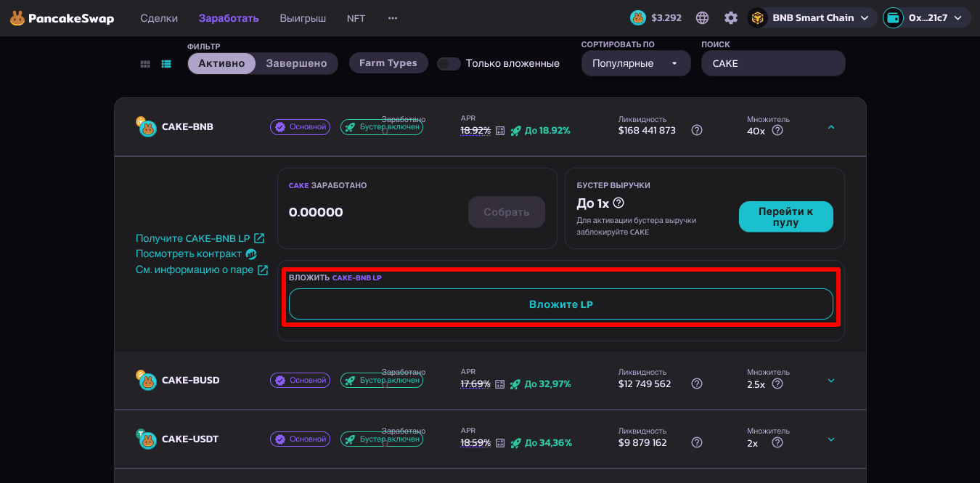Open the APR calculator for CAKE-BUSD

click(x=499, y=384)
